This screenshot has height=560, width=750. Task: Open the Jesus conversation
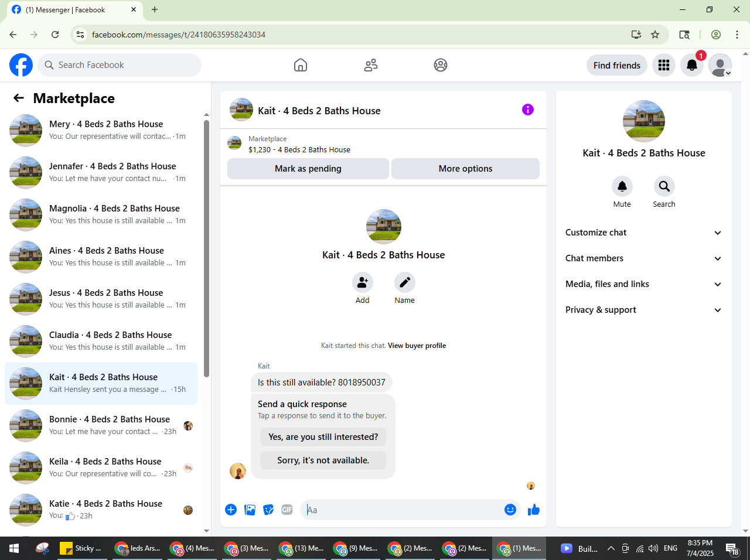coord(101,299)
